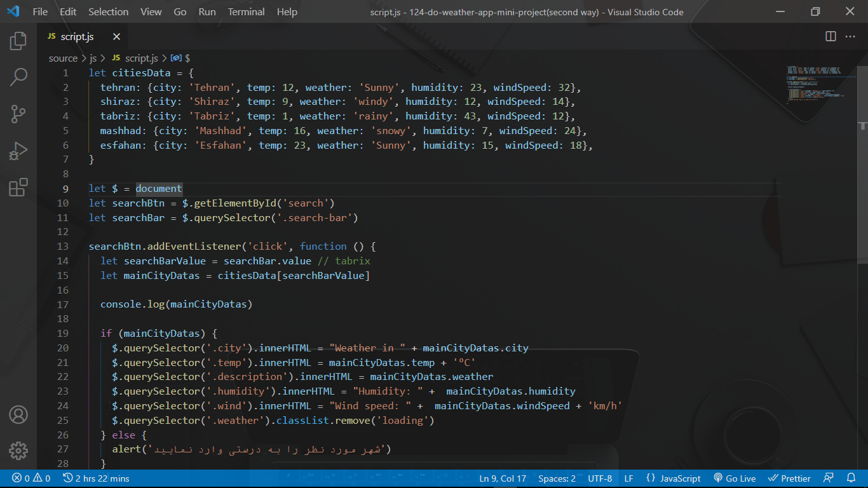The image size is (868, 488).
Task: Open the Terminal menu
Action: (247, 11)
